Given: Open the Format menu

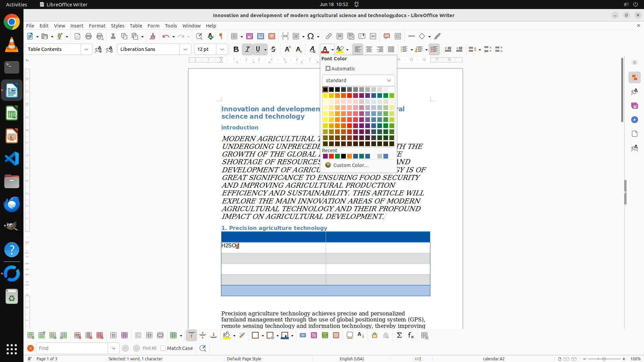Looking at the screenshot, I should (97, 26).
